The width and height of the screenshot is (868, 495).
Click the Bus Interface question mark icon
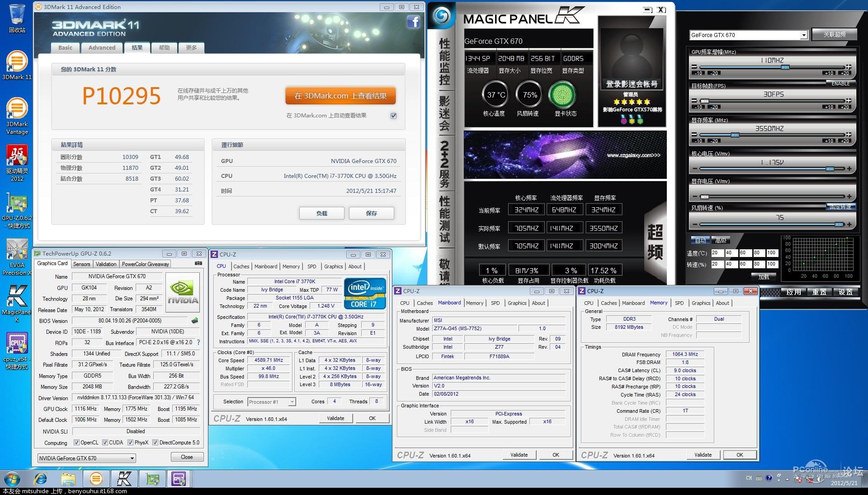(198, 342)
